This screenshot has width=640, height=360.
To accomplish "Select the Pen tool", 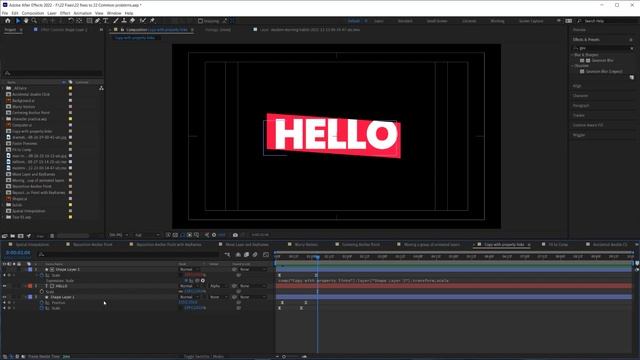I will pos(98,20).
